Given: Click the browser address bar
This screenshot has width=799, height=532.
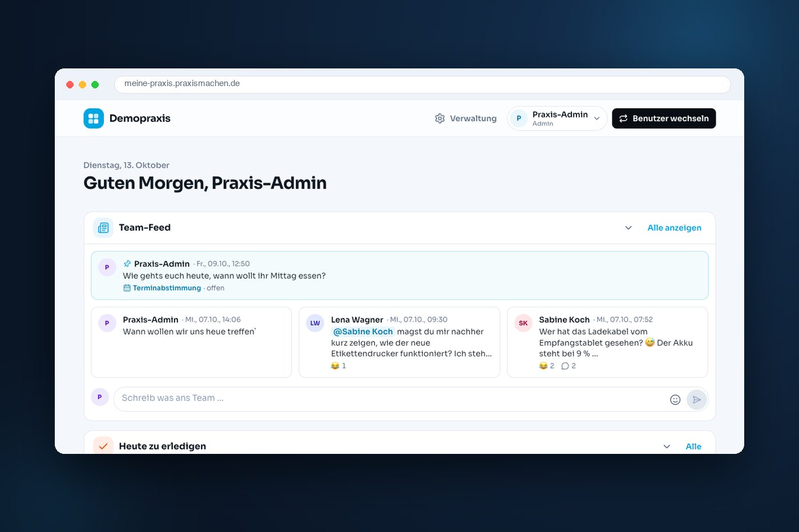Looking at the screenshot, I should [422, 84].
